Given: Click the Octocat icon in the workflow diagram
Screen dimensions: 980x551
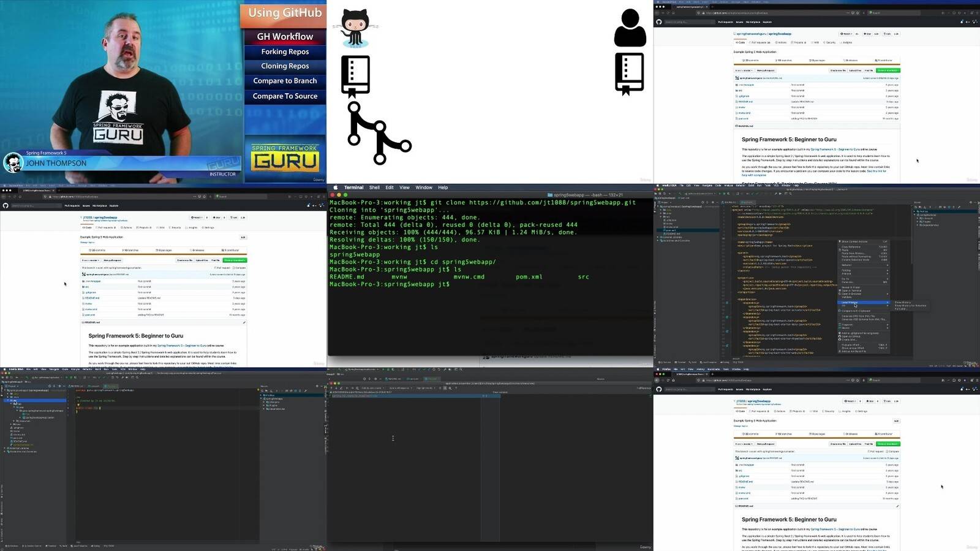Looking at the screenshot, I should click(x=355, y=28).
